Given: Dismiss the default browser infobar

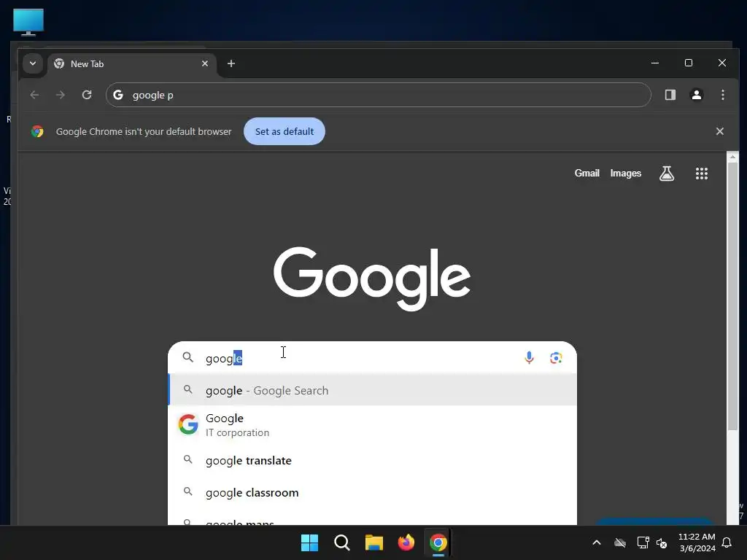Looking at the screenshot, I should click(x=720, y=131).
